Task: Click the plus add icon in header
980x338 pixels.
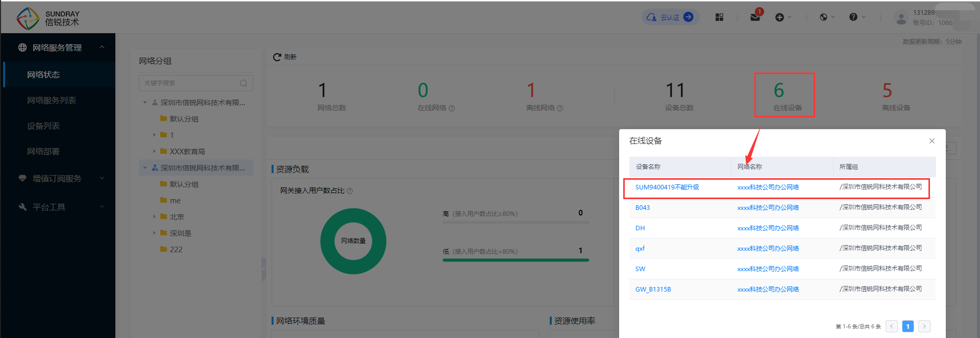Action: 779,17
